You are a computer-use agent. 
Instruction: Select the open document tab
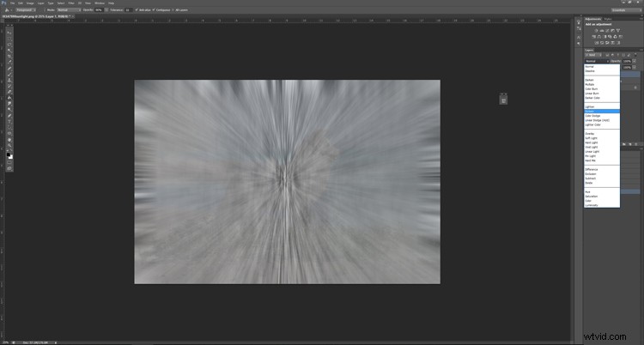coord(36,16)
